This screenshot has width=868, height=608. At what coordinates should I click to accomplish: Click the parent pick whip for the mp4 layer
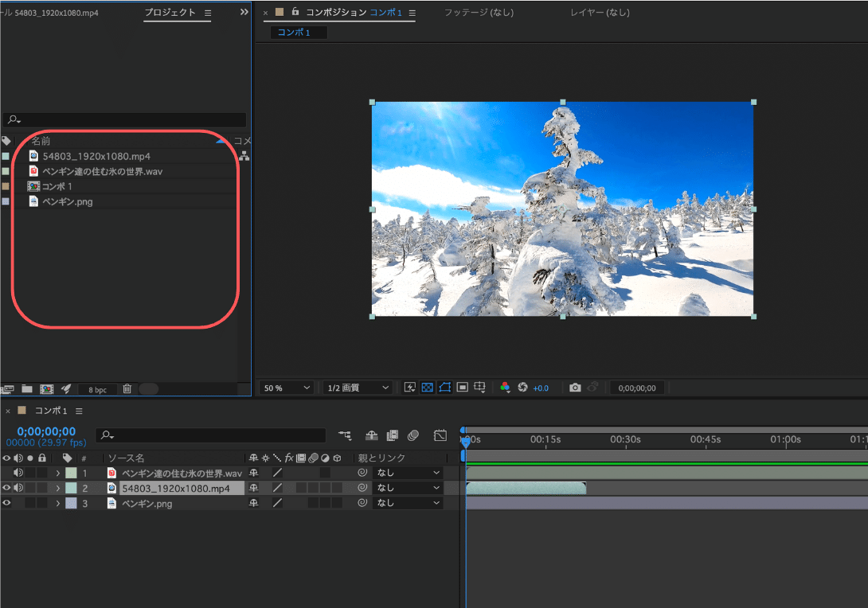(x=362, y=487)
